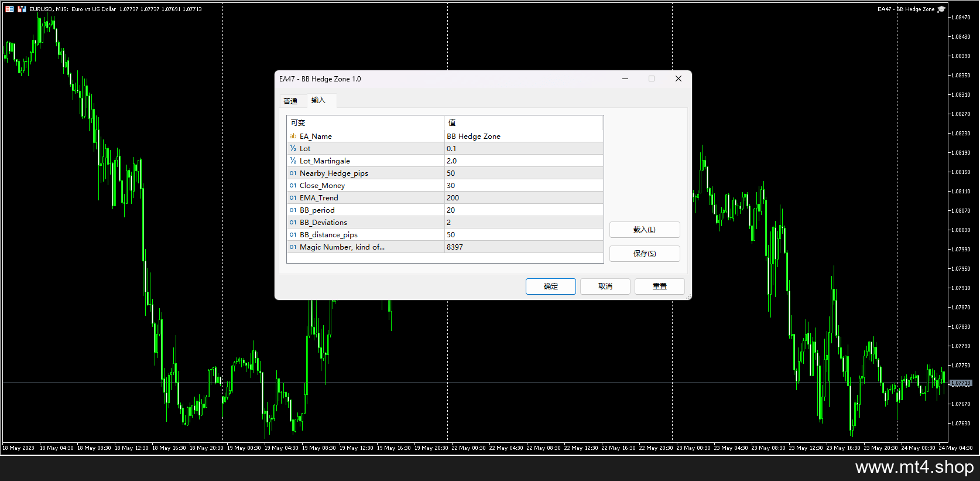Image resolution: width=980 pixels, height=481 pixels.
Task: Click the 重置 reset button
Action: pyautogui.click(x=660, y=286)
